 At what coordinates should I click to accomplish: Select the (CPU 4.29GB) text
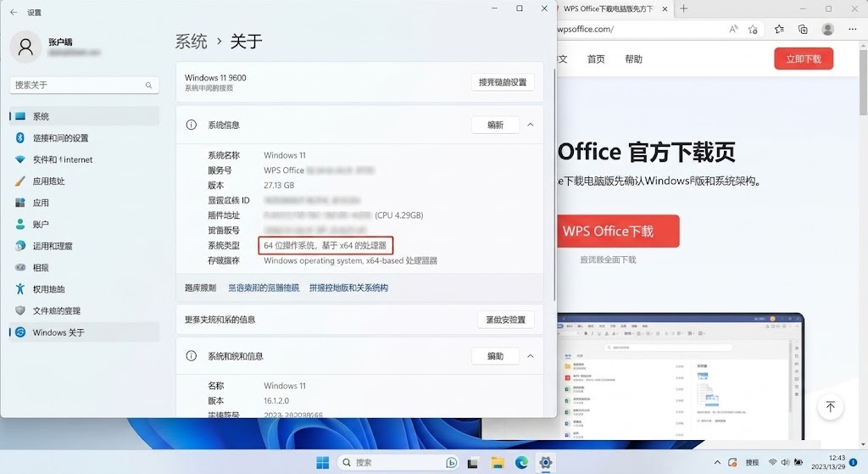[399, 215]
